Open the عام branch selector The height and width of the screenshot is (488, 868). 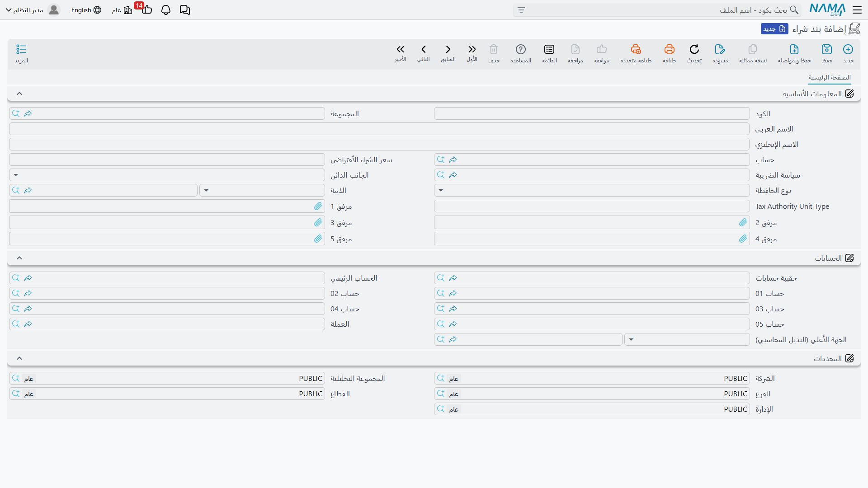click(122, 10)
